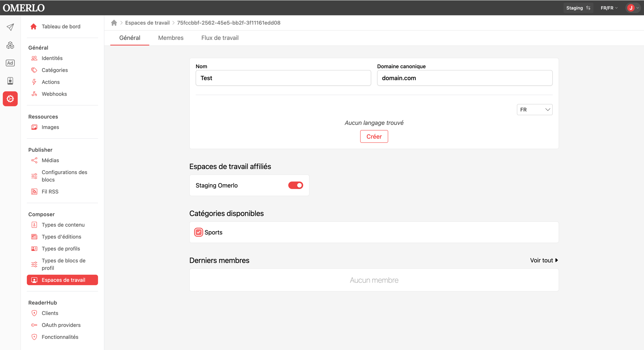This screenshot has height=350, width=644.
Task: Open Identités in the sidebar
Action: point(52,58)
